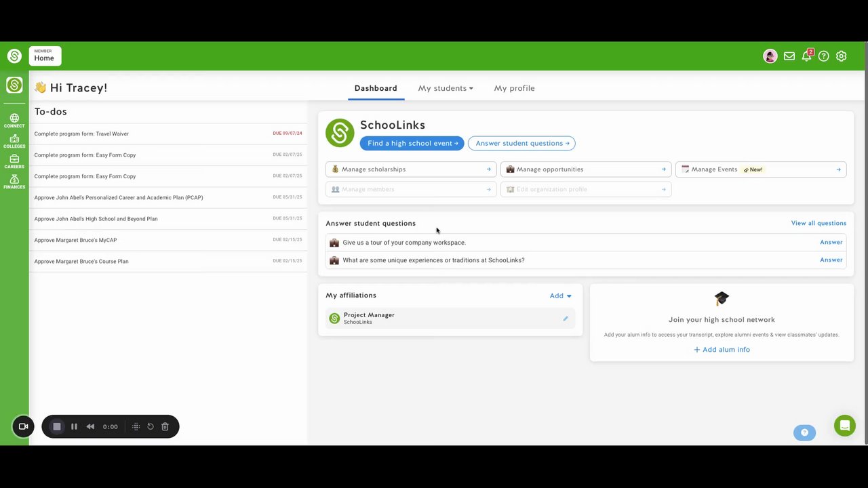Select the 'What are some unique experiences' question
This screenshot has width=868, height=488.
click(x=433, y=260)
